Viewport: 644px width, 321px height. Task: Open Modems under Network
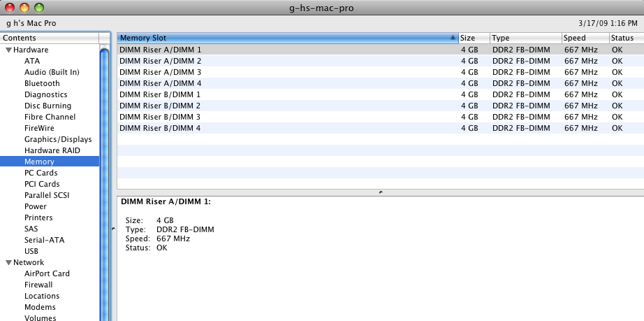point(40,307)
